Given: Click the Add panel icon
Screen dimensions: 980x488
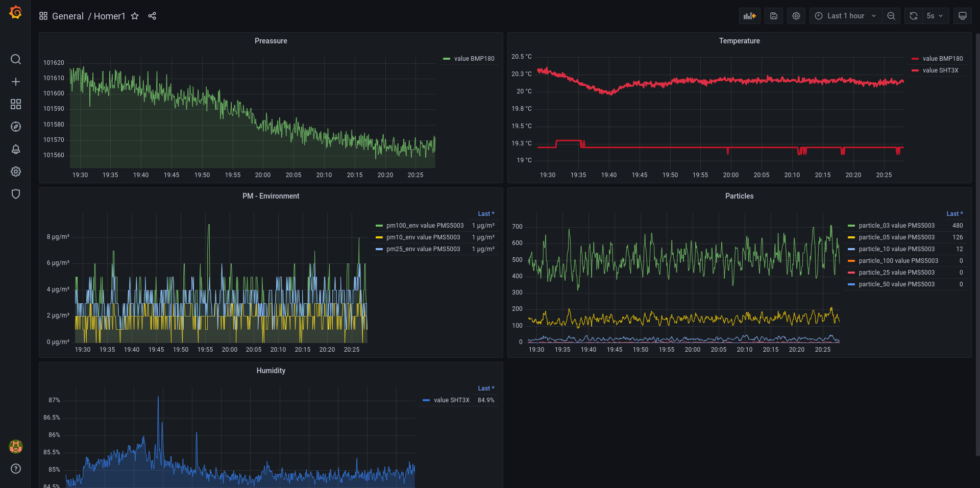Looking at the screenshot, I should 750,16.
